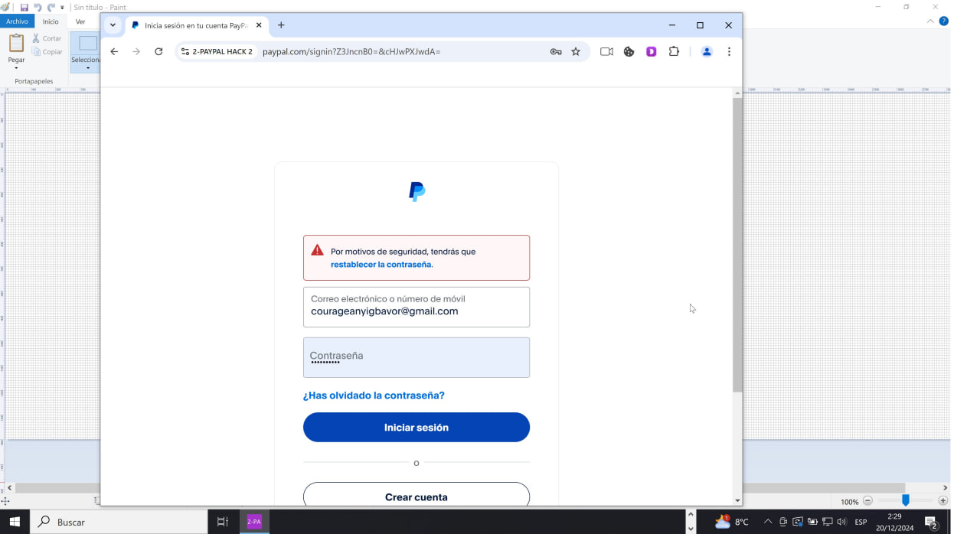Image resolution: width=980 pixels, height=534 pixels.
Task: Click the network tray icon
Action: click(827, 522)
